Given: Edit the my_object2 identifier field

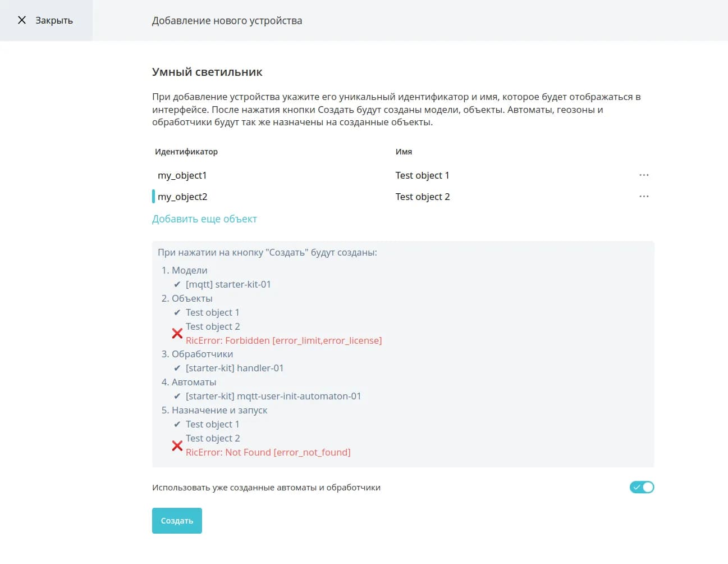Looking at the screenshot, I should [182, 197].
